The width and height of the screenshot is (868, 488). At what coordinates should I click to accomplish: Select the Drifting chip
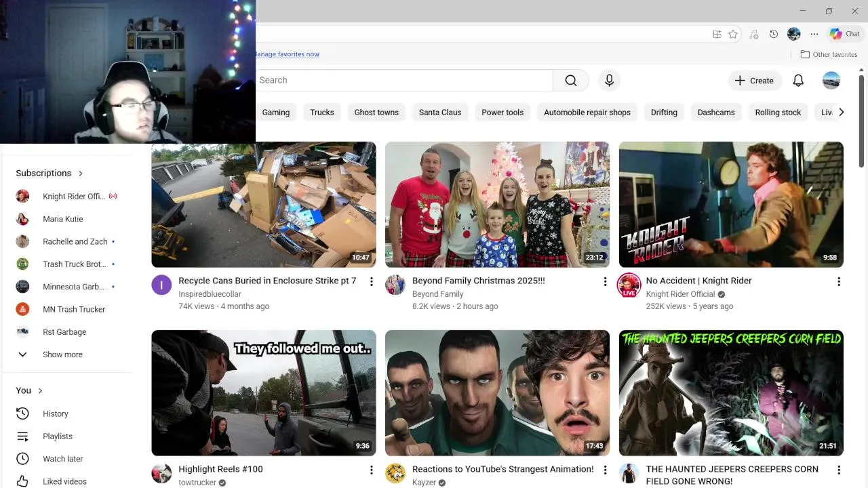point(664,113)
